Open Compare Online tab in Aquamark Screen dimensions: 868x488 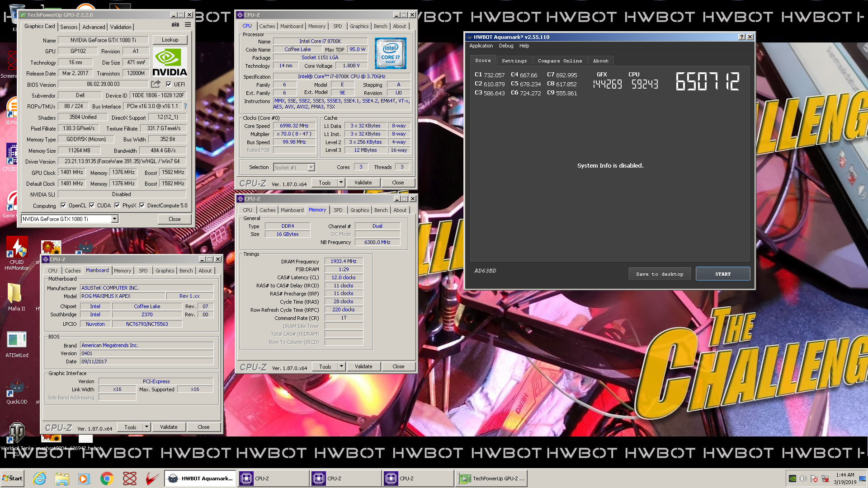560,61
